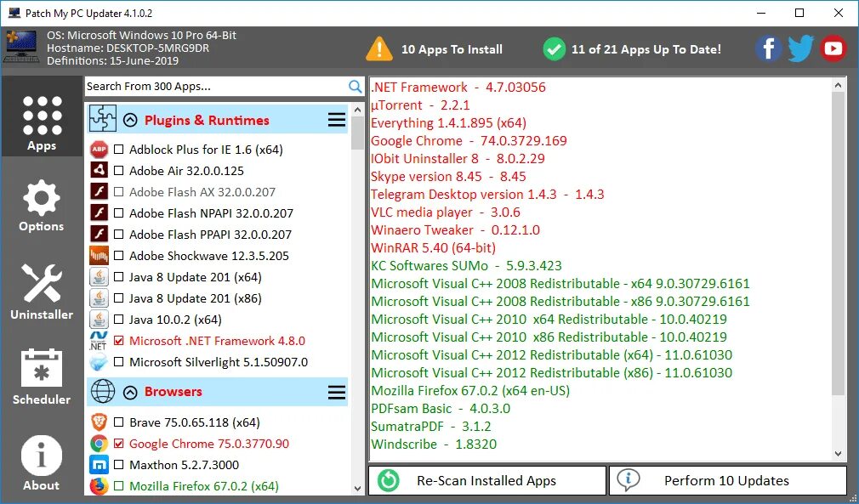
Task: Select µTorrent 2.2.1 entry in results
Action: pyautogui.click(x=420, y=105)
